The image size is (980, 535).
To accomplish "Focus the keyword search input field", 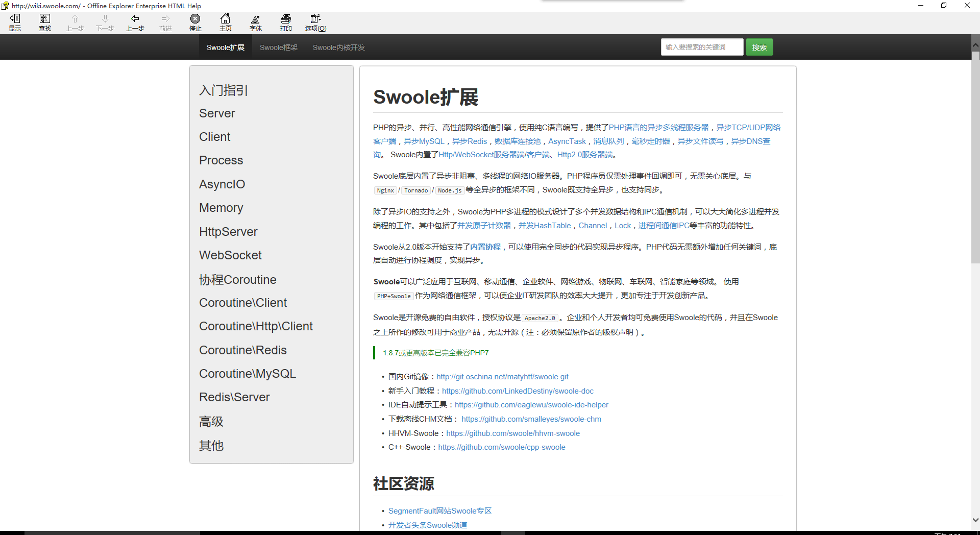I will click(x=702, y=47).
